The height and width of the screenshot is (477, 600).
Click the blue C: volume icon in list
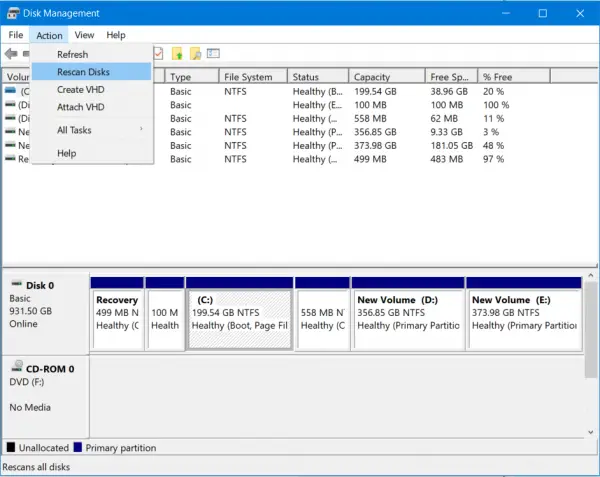pos(11,91)
